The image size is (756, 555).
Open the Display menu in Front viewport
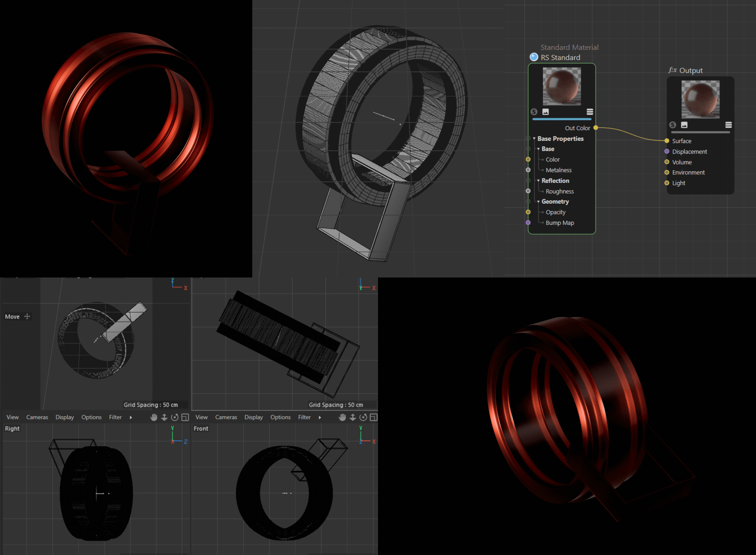[253, 417]
